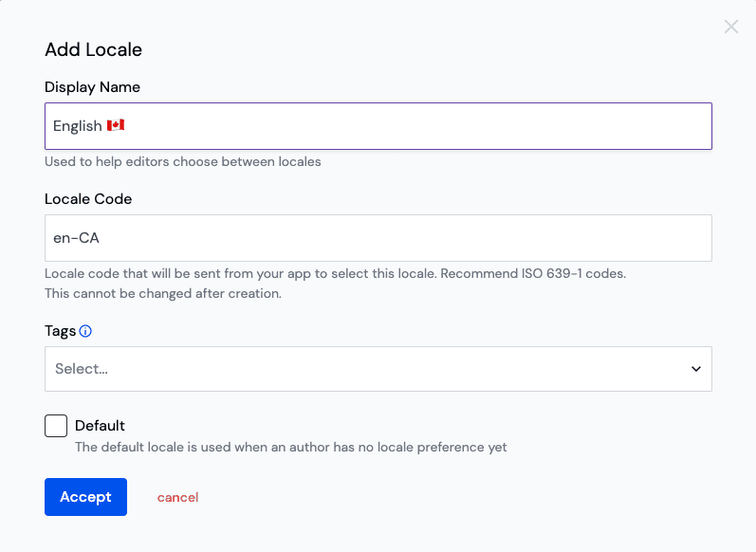Click the "Locale Code" field label
Image resolution: width=756 pixels, height=552 pixels.
point(88,199)
